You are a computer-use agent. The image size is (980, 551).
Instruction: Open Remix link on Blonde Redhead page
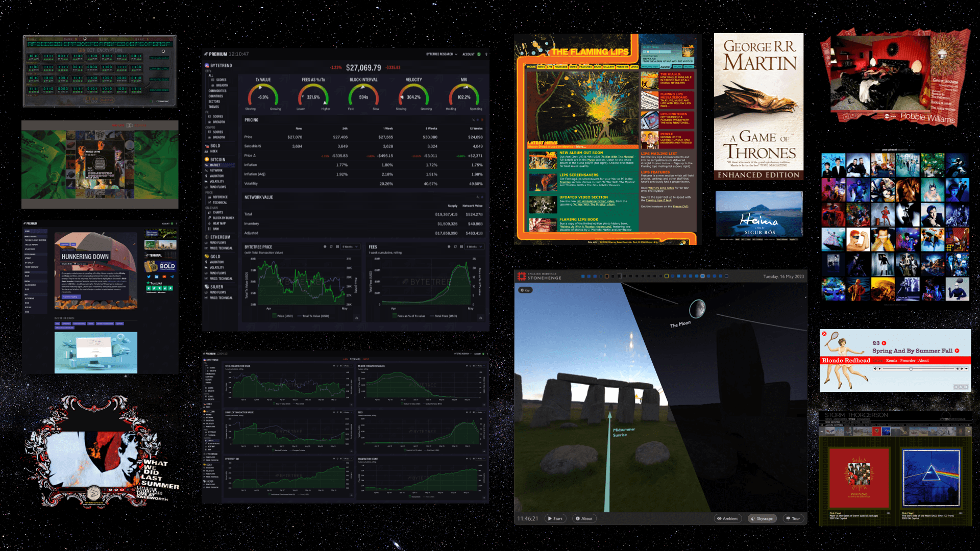892,361
